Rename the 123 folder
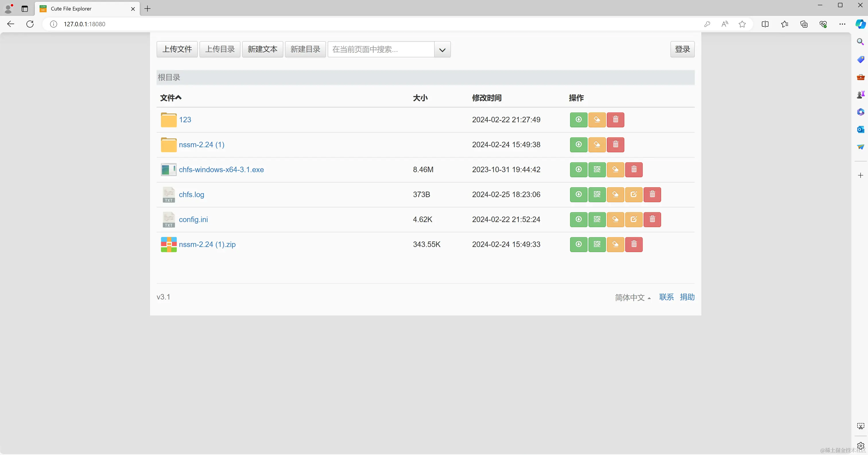This screenshot has height=455, width=868. 597,120
